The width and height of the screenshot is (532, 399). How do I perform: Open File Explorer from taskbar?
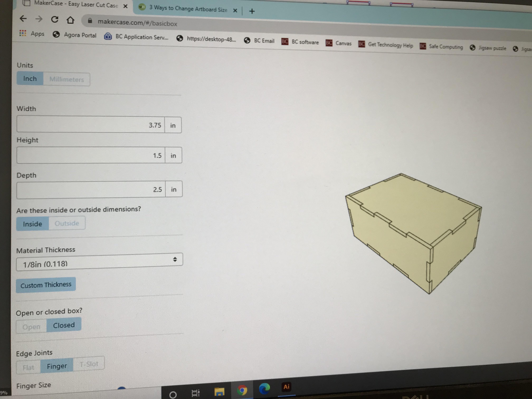tap(219, 391)
